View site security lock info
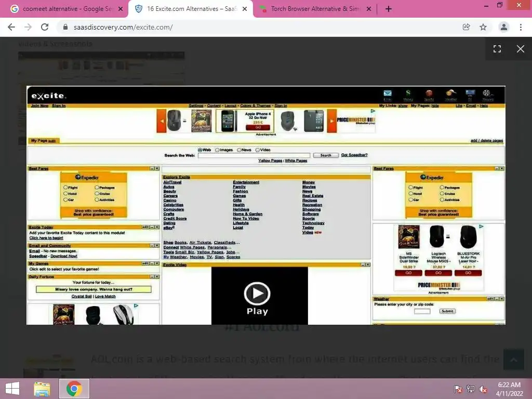 click(65, 27)
